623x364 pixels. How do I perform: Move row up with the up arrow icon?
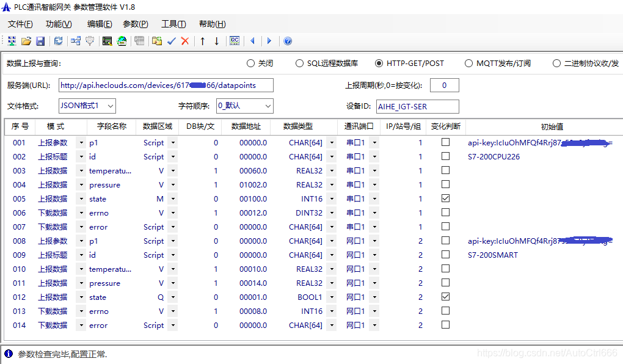point(203,41)
